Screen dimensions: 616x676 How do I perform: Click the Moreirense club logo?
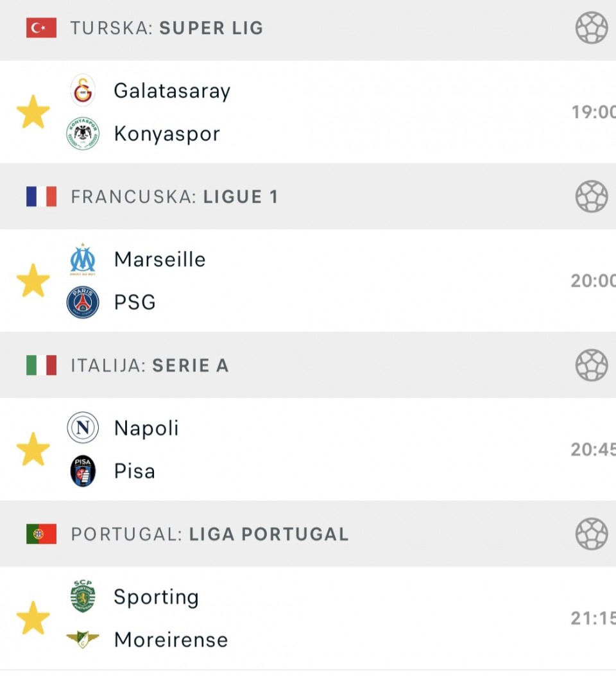click(83, 639)
